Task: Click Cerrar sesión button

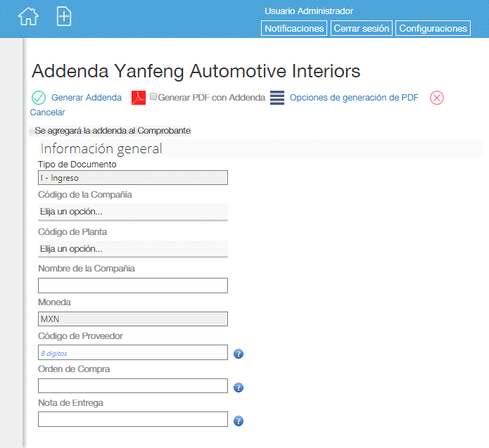Action: 362,28
